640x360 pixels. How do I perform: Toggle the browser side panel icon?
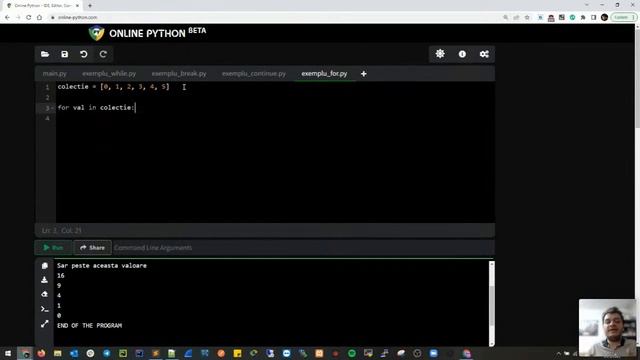click(x=593, y=17)
